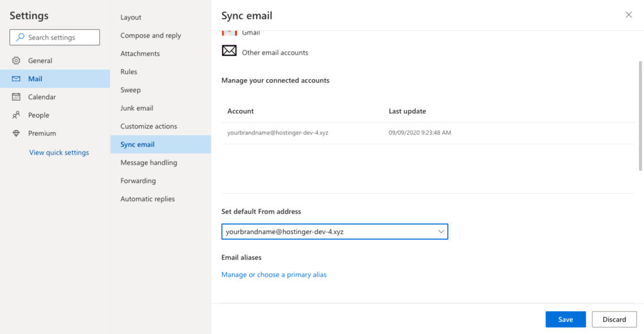Click the Save button

(565, 320)
